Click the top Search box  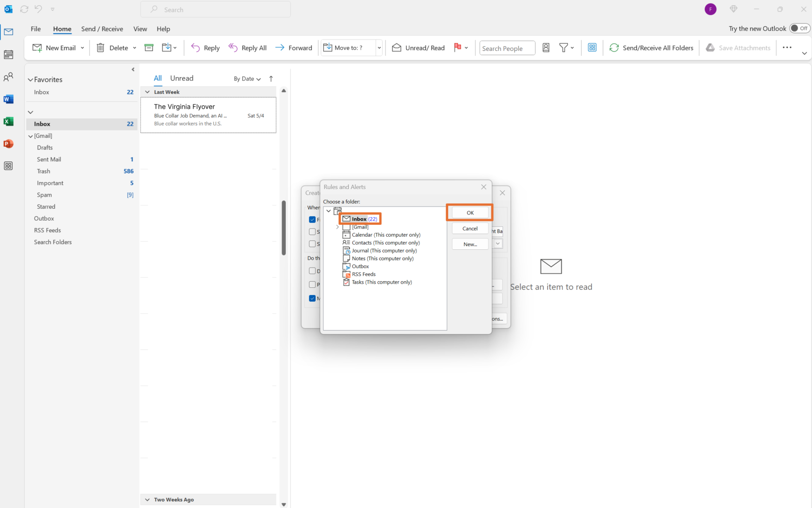click(215, 9)
